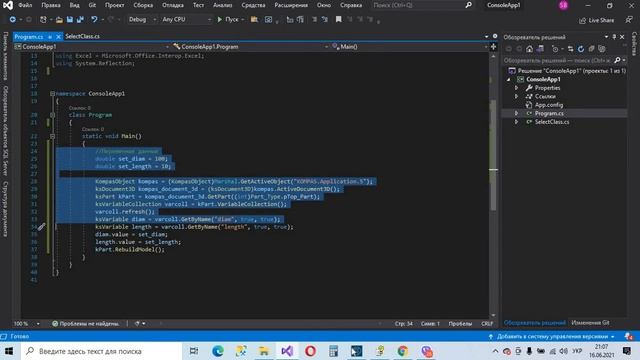Expand the SelectClass.cs tree node
The height and width of the screenshot is (360, 640).
(x=516, y=122)
